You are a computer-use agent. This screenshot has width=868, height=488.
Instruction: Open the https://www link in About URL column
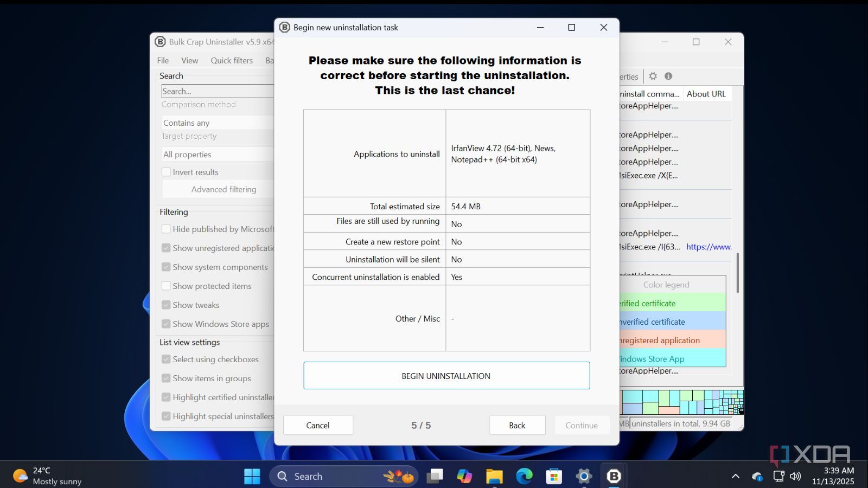[x=709, y=247]
